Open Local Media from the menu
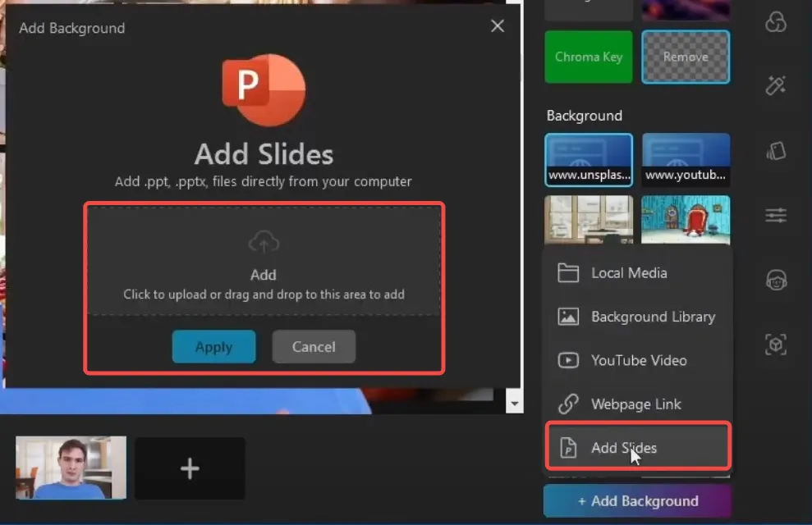 point(638,272)
